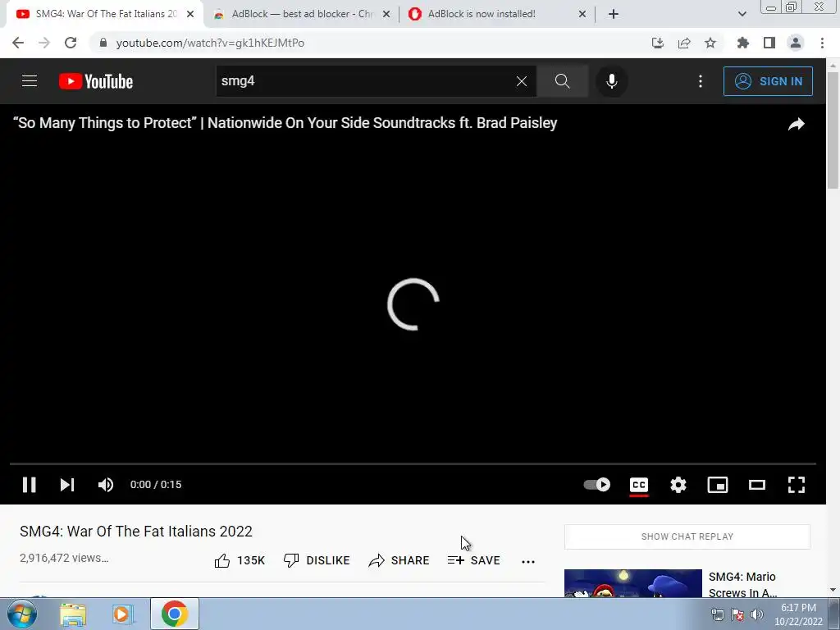Submit search with magnifier button
The image size is (840, 630).
click(x=562, y=81)
